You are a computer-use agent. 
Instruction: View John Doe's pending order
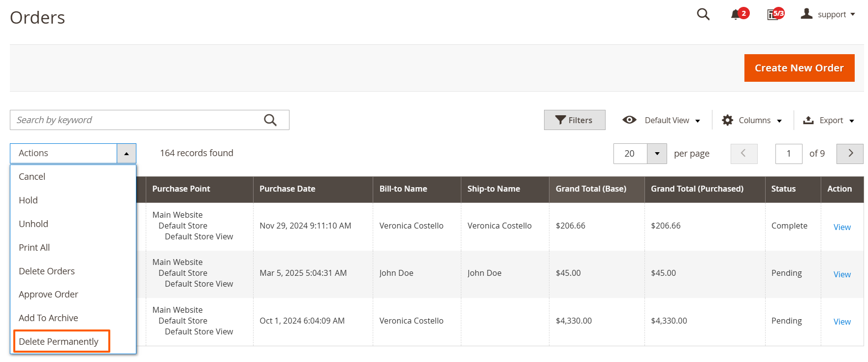(x=842, y=274)
